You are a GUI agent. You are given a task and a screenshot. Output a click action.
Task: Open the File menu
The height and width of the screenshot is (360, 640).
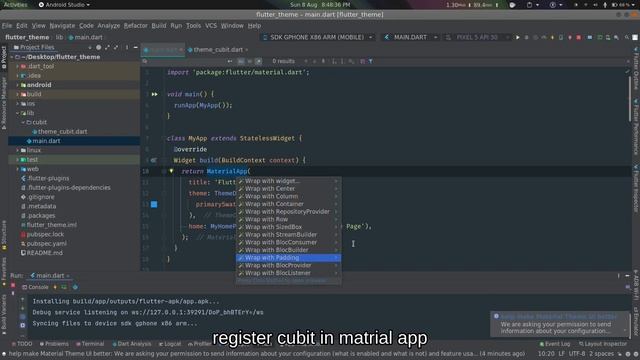[x=7, y=26]
